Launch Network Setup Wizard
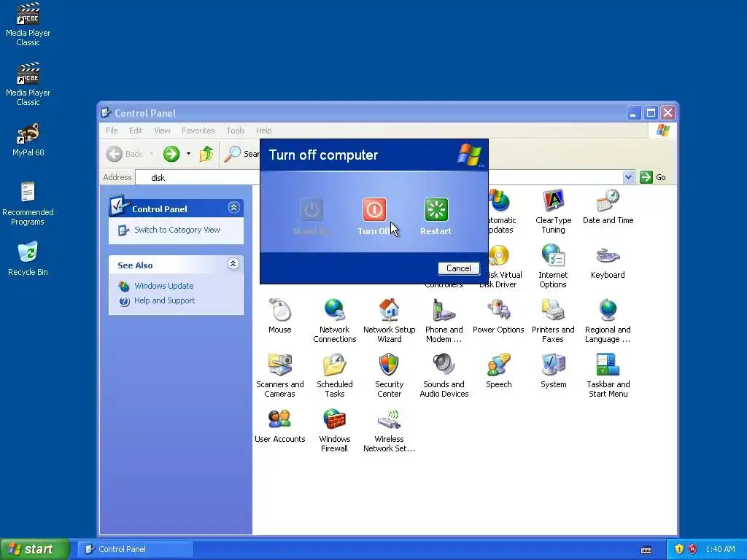Image resolution: width=747 pixels, height=560 pixels. 390,321
